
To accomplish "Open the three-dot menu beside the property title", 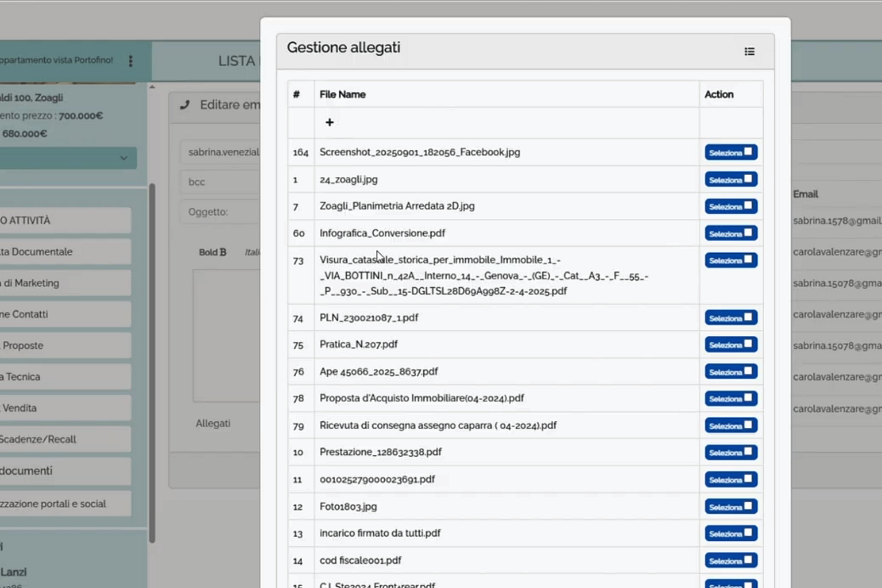I will click(x=131, y=61).
